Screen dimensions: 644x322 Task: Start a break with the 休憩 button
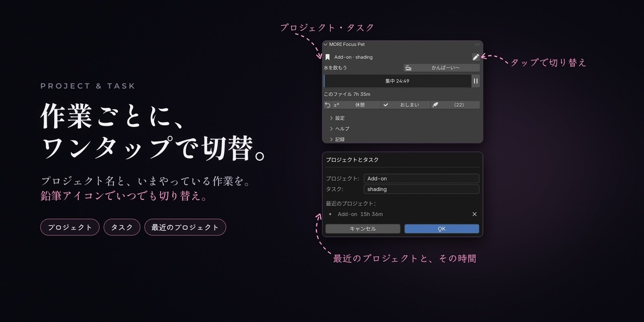tap(356, 105)
